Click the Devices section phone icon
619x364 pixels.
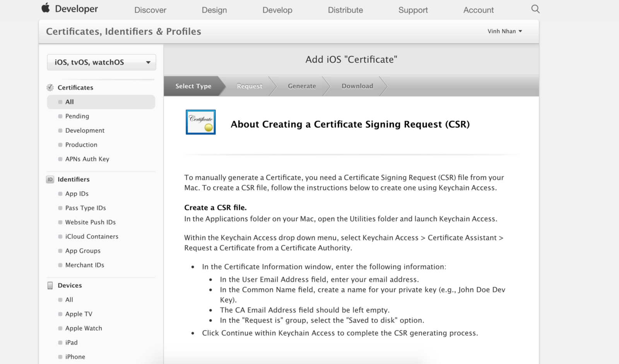coord(50,285)
